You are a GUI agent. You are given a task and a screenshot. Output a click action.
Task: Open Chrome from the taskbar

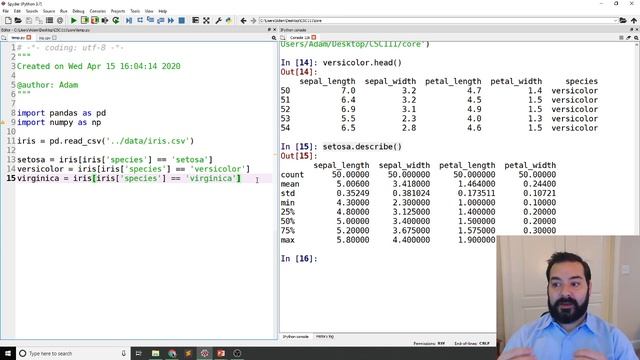pos(172,353)
